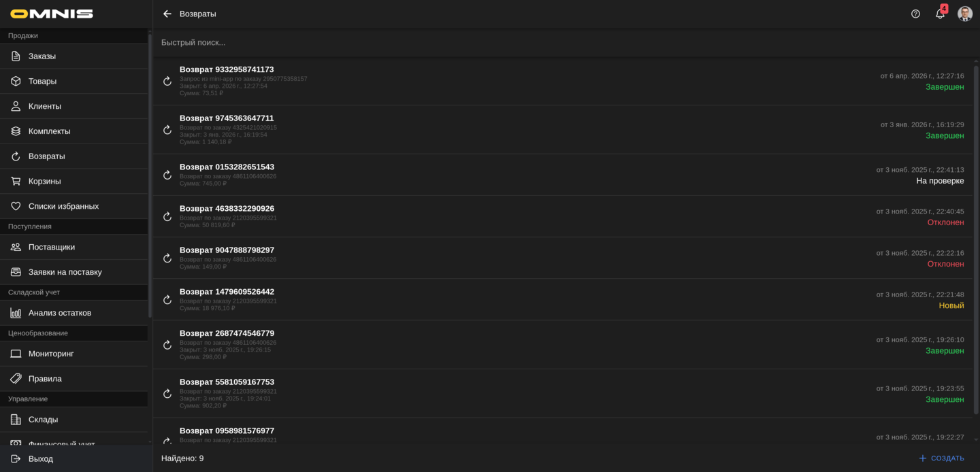The image size is (980, 472).
Task: Open return 9332958741173 entry
Action: tap(227, 69)
